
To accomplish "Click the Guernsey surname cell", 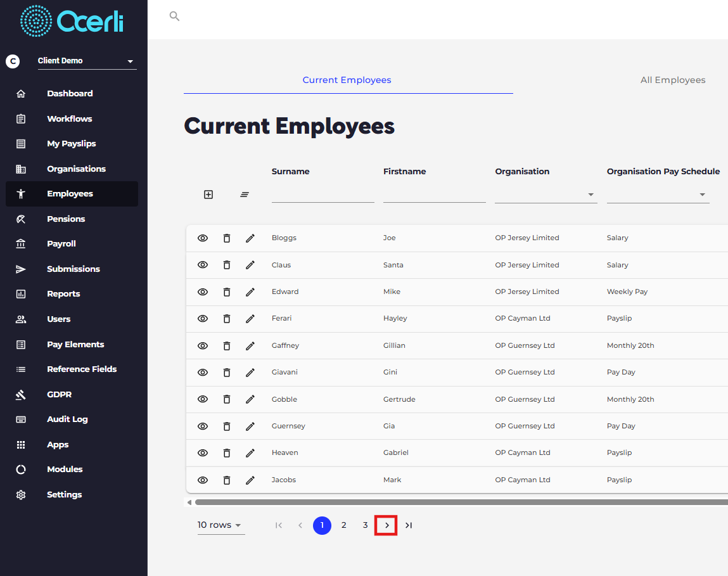I will (x=288, y=426).
